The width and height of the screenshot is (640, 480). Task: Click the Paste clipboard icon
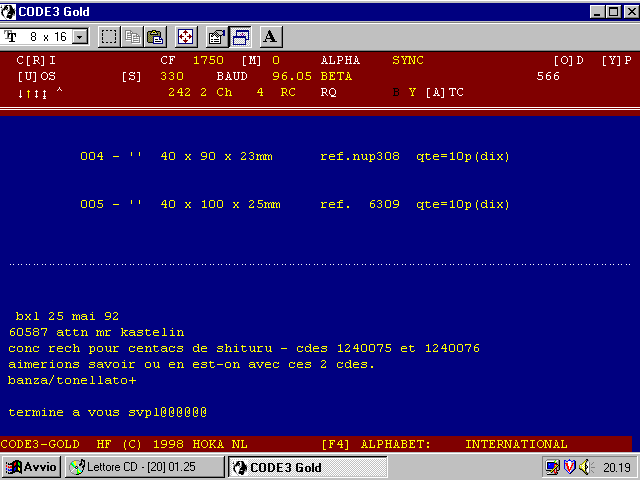coord(155,37)
